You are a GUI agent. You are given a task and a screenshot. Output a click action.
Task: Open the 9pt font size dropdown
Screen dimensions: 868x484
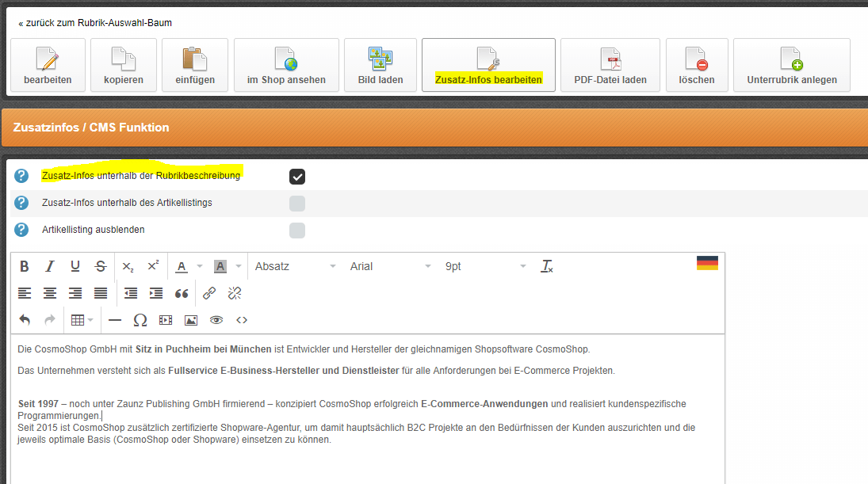point(485,267)
